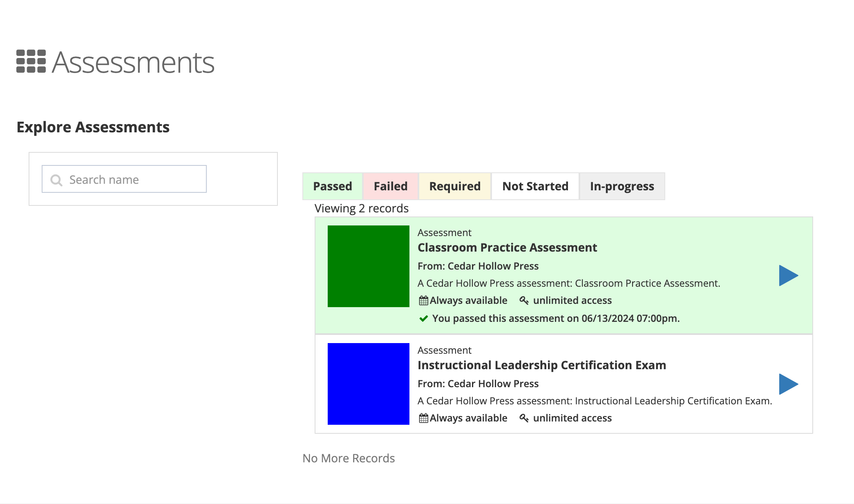Click Classroom Practice Assessment description sentence

(569, 283)
